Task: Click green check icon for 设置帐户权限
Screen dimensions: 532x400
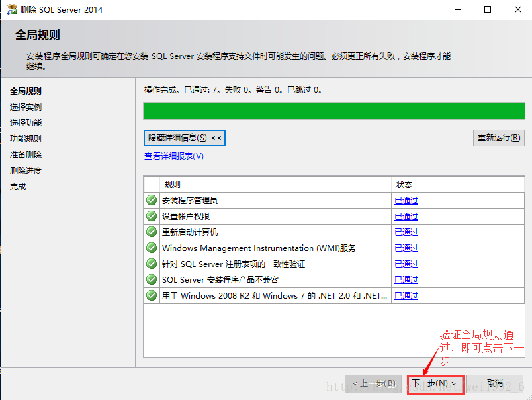Action: [x=152, y=216]
